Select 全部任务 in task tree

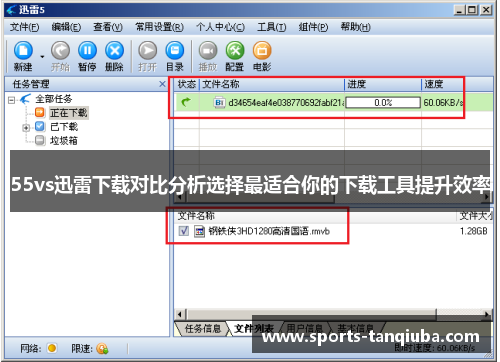pos(54,99)
